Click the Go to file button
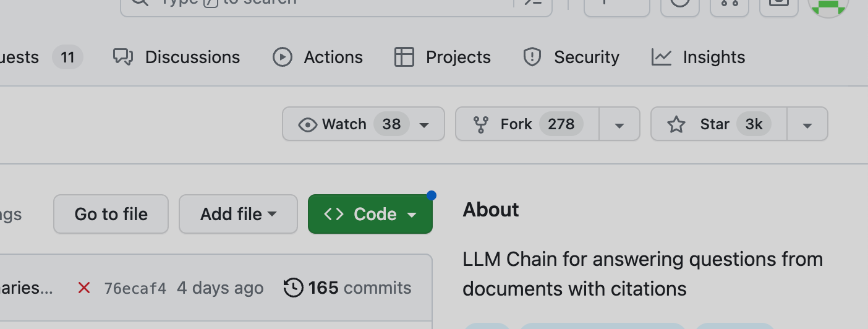This screenshot has height=329, width=868. click(x=111, y=214)
